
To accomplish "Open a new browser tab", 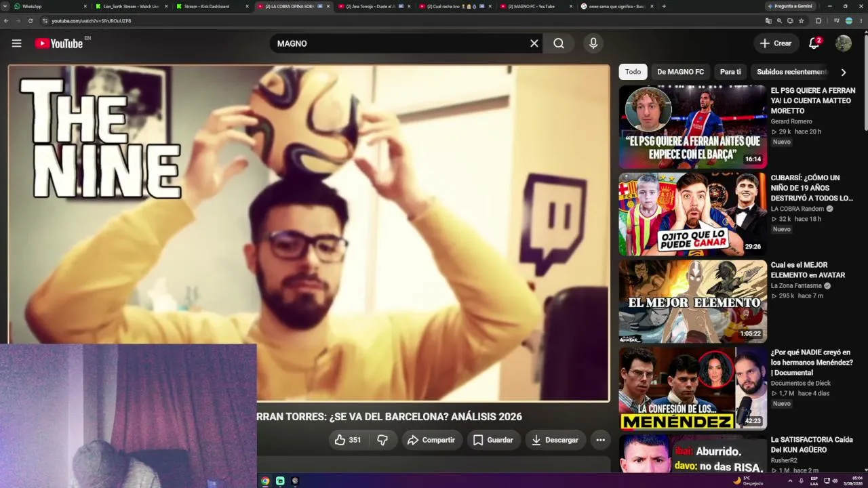I will tap(664, 6).
